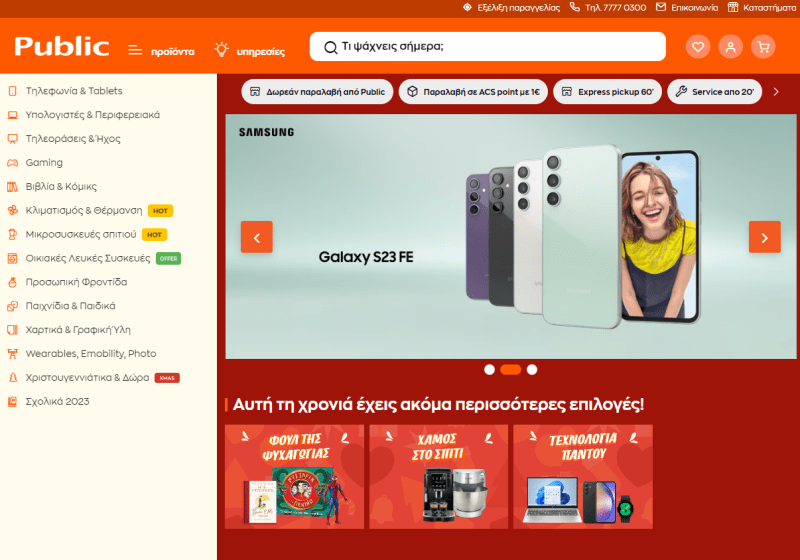Open Τηλεφωνία & Tablets category

(x=74, y=91)
